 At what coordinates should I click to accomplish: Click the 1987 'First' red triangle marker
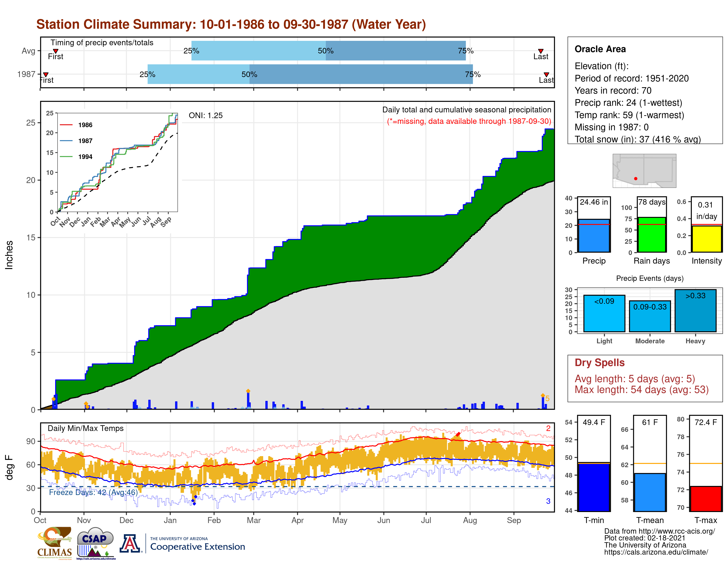tap(46, 74)
